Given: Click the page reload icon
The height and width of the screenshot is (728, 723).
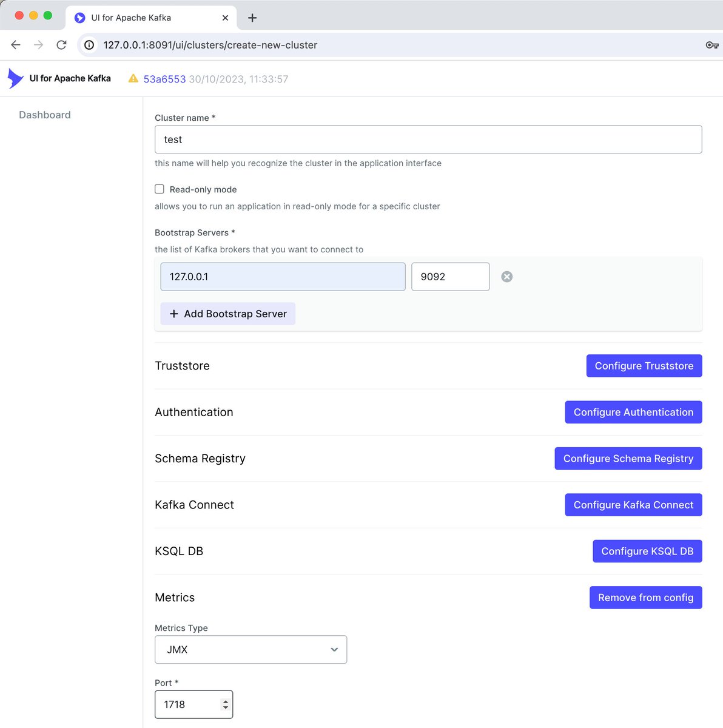Looking at the screenshot, I should point(61,44).
